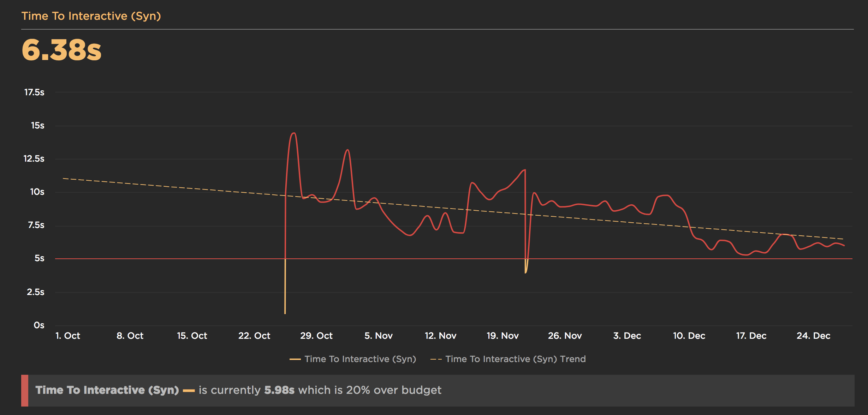Image resolution: width=868 pixels, height=415 pixels.
Task: Click the 5.98s value in the status banner
Action: [x=279, y=390]
